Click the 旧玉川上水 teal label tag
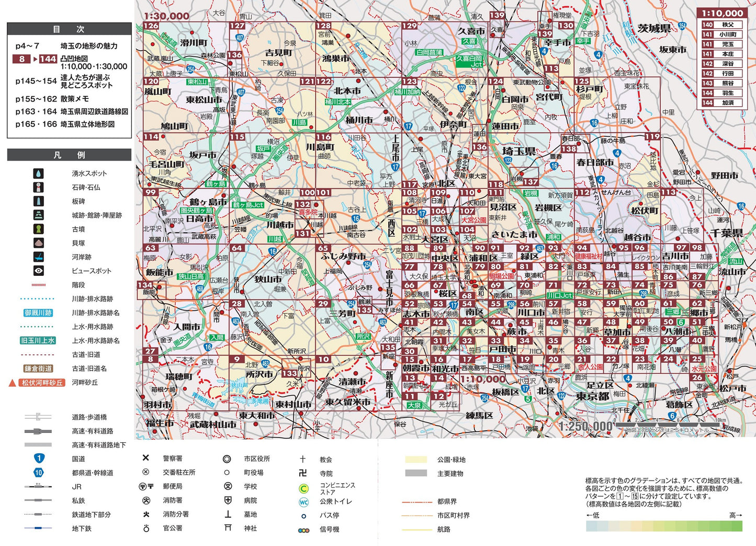The width and height of the screenshot is (756, 546). (38, 340)
